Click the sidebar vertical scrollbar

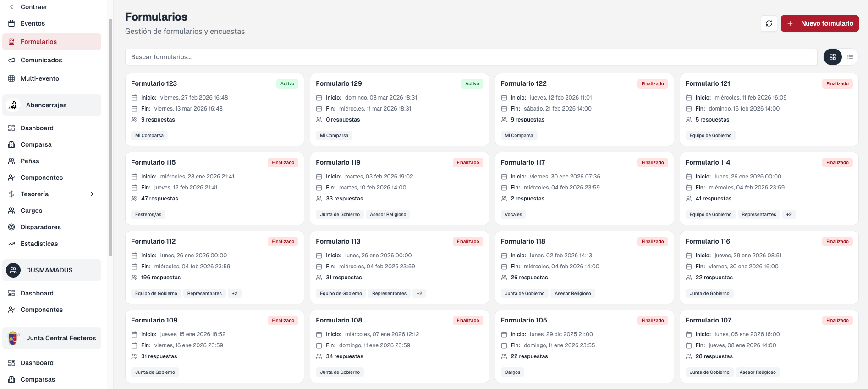[x=110, y=138]
